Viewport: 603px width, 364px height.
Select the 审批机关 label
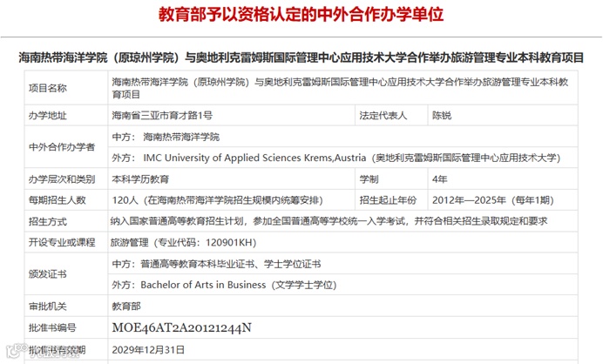click(48, 307)
